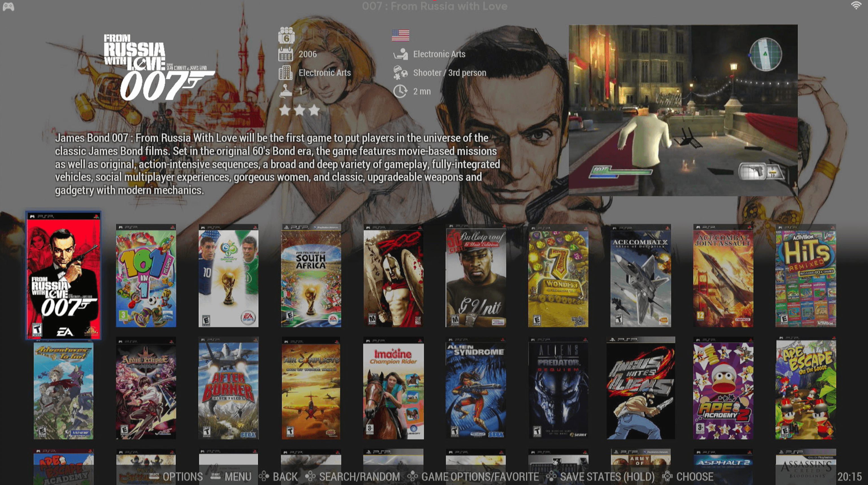Select the Army of Two cover
The width and height of the screenshot is (868, 485).
[640, 467]
